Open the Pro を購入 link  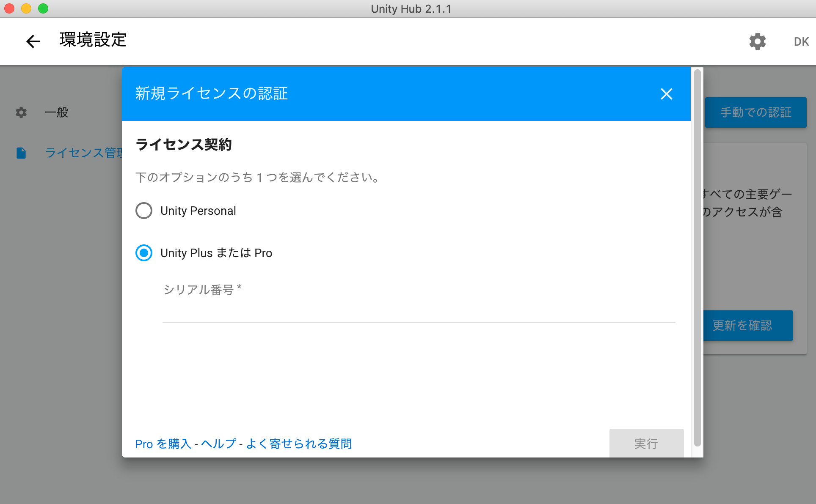(163, 444)
